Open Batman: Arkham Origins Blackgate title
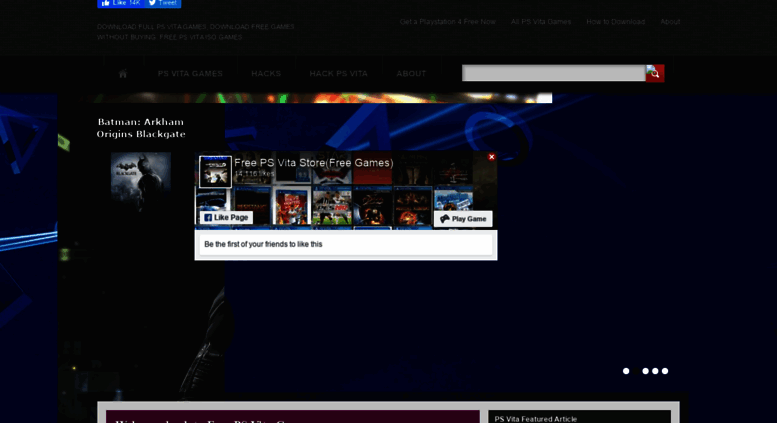 pos(141,128)
